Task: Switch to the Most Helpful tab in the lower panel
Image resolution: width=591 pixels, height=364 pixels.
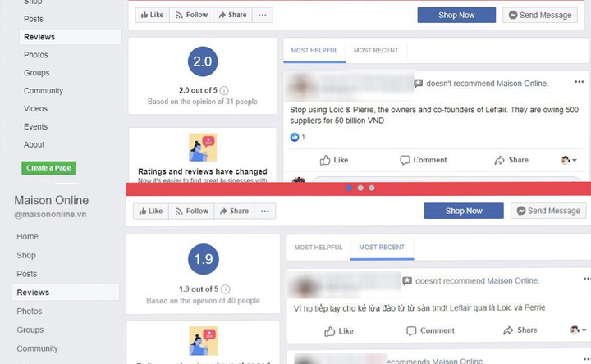Action: (x=318, y=248)
